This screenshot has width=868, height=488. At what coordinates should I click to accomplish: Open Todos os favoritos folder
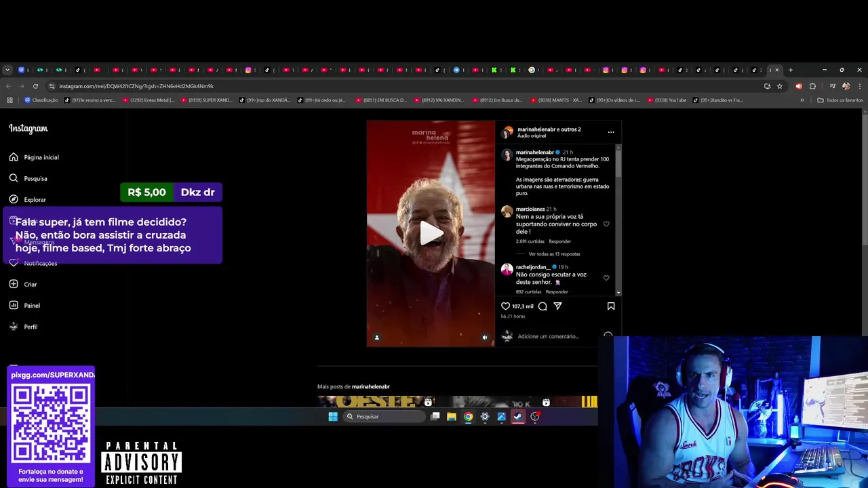[x=840, y=100]
